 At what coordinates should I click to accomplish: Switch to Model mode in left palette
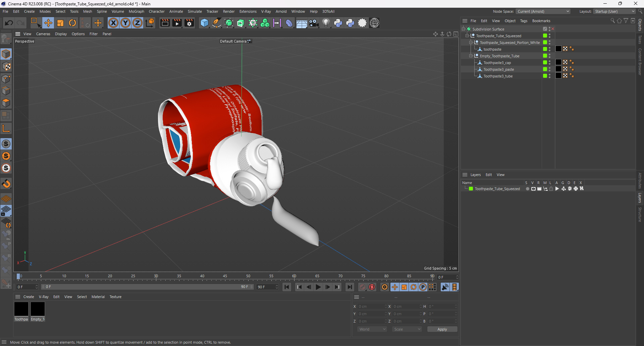pyautogui.click(x=6, y=54)
